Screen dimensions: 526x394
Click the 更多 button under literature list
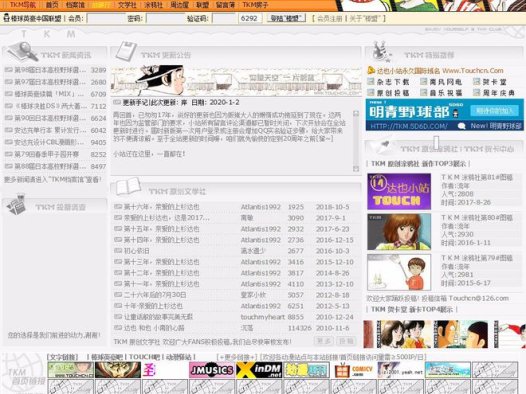(x=324, y=341)
